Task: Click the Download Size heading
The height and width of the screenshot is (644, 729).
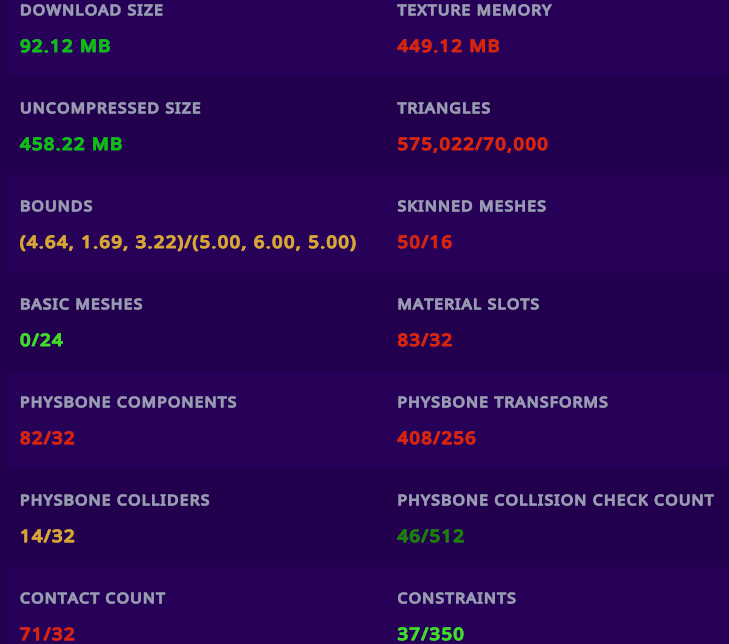Action: (x=92, y=10)
